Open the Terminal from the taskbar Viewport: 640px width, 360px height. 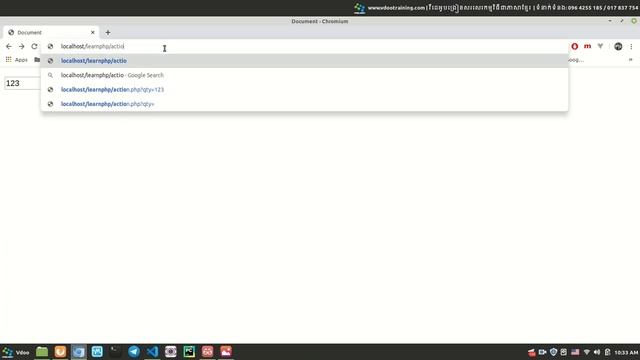point(116,352)
